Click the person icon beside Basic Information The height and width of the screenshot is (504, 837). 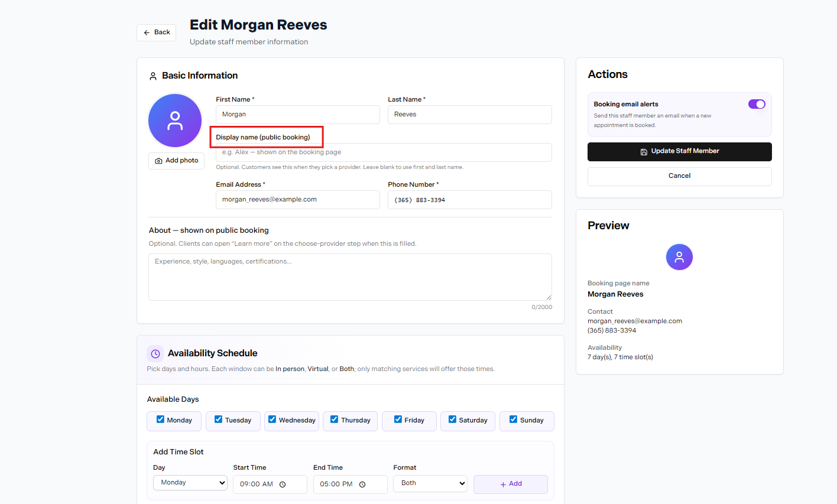click(153, 76)
